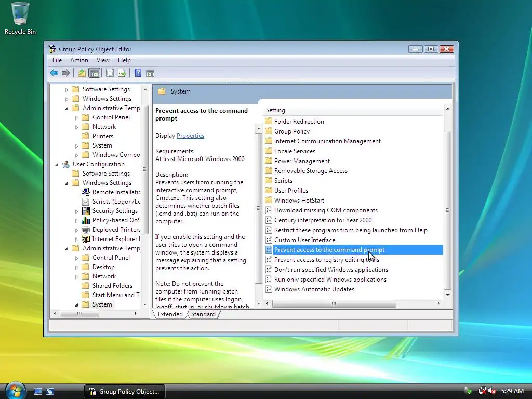The width and height of the screenshot is (532, 399).
Task: Collapse the highlighted System node in tree
Action: [x=76, y=304]
